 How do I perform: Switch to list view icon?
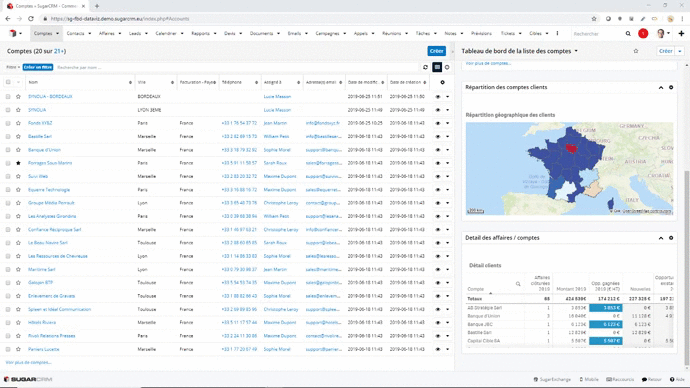coord(437,67)
